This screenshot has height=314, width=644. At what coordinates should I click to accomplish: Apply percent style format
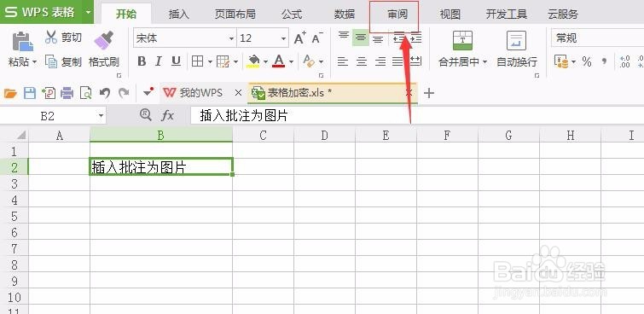pyautogui.click(x=587, y=62)
